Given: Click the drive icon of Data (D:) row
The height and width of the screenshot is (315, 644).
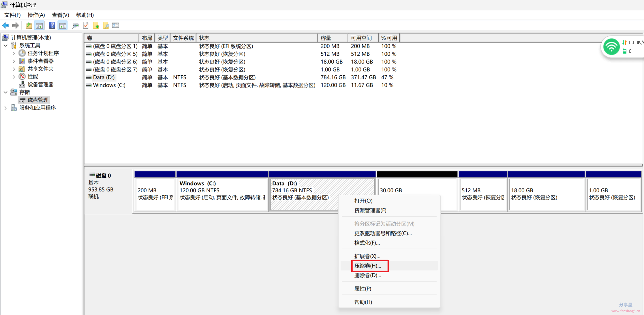Looking at the screenshot, I should click(x=89, y=77).
